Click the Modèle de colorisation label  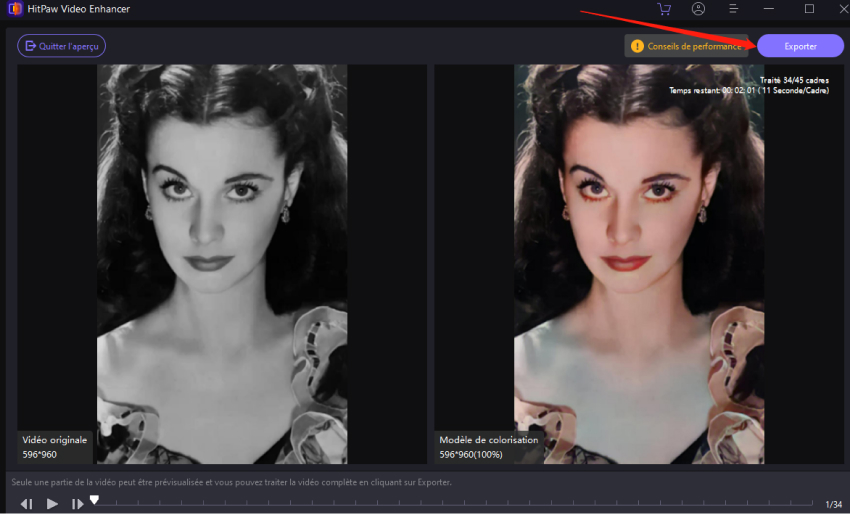click(488, 440)
